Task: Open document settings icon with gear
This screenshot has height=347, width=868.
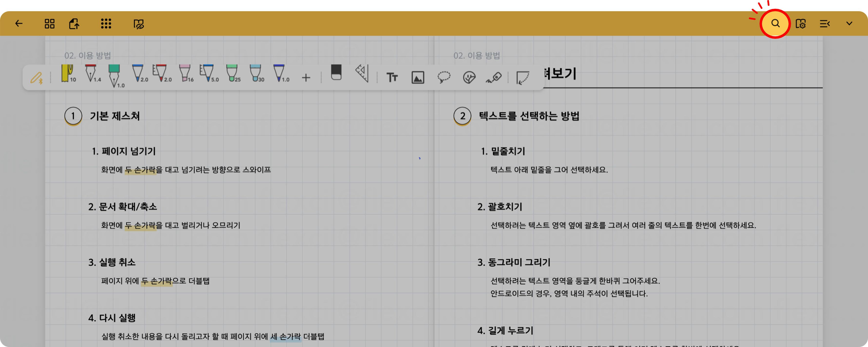Action: (x=800, y=24)
